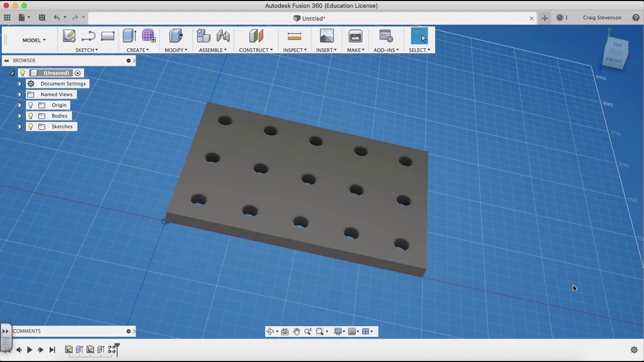644x362 pixels.
Task: Activate the Unsaved component radio button
Action: tap(77, 73)
